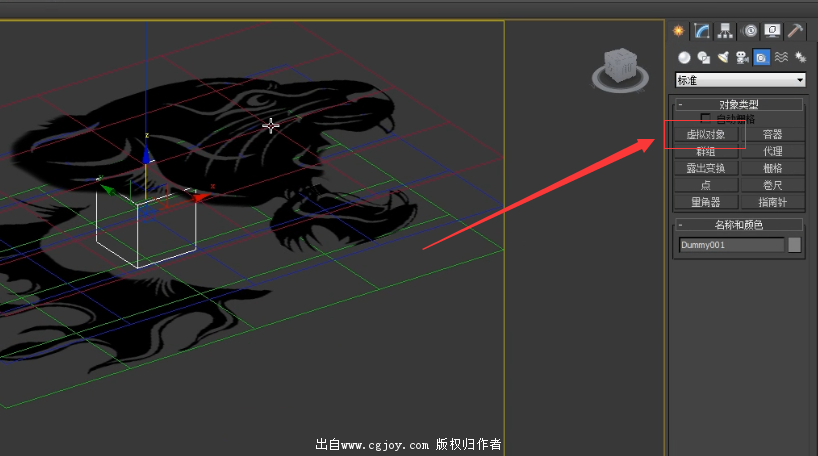Collapse the 对象类型 rollout

click(x=739, y=104)
